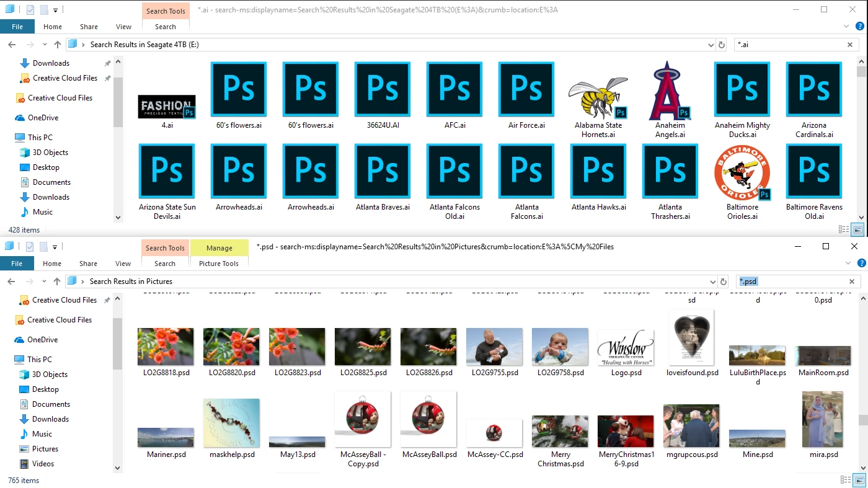Switch *.ai window to details view
This screenshot has height=488, width=868.
click(x=844, y=229)
